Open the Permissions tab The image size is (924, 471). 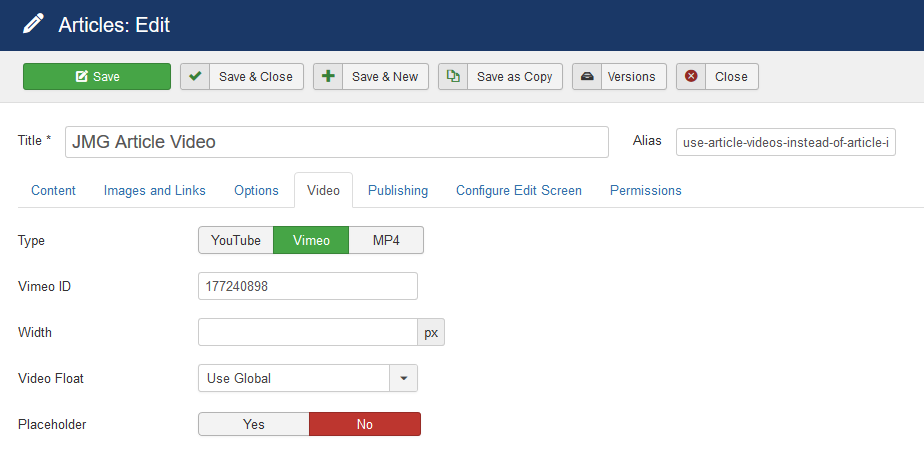coord(646,190)
